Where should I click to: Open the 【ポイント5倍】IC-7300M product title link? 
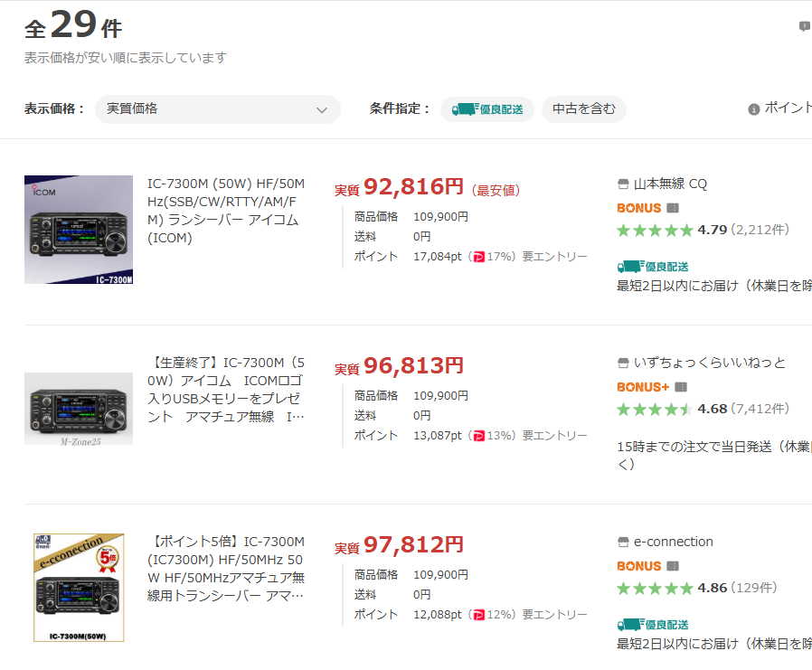point(226,569)
